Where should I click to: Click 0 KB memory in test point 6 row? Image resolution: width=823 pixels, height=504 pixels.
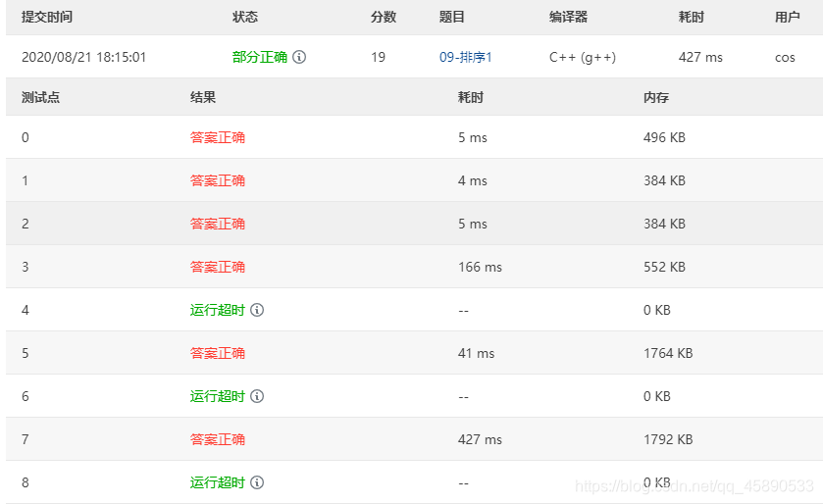657,396
